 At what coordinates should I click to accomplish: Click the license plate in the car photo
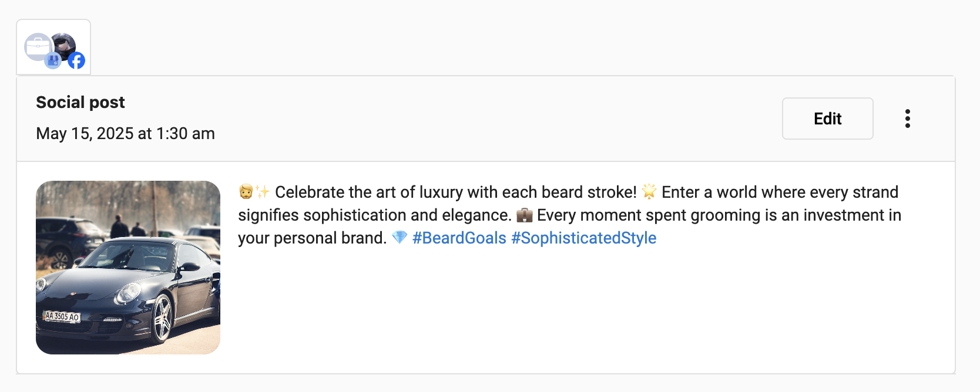[x=62, y=316]
